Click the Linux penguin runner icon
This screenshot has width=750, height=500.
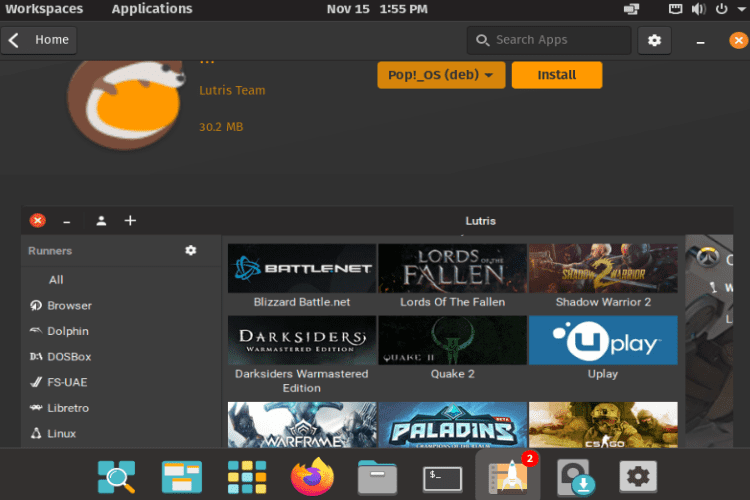pos(36,433)
